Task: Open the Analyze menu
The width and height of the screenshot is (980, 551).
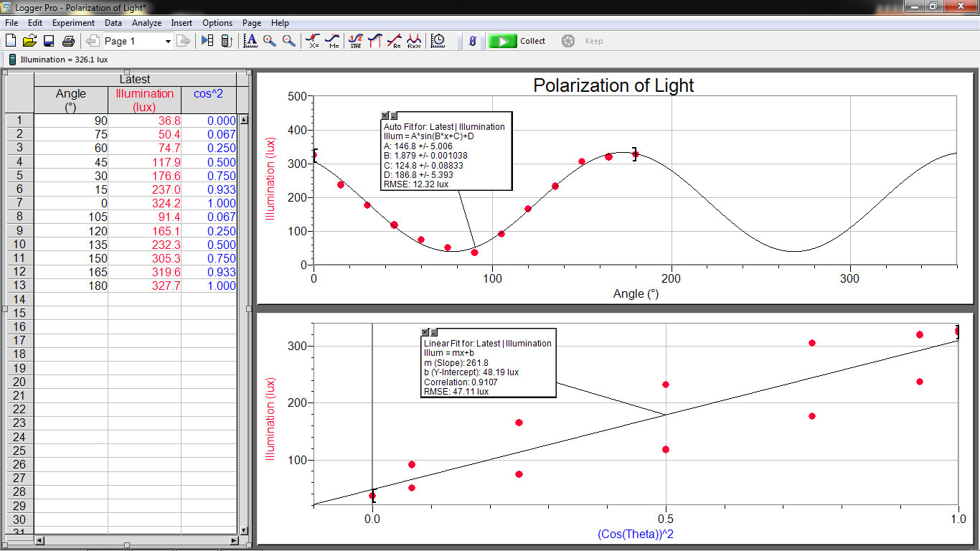Action: (146, 22)
